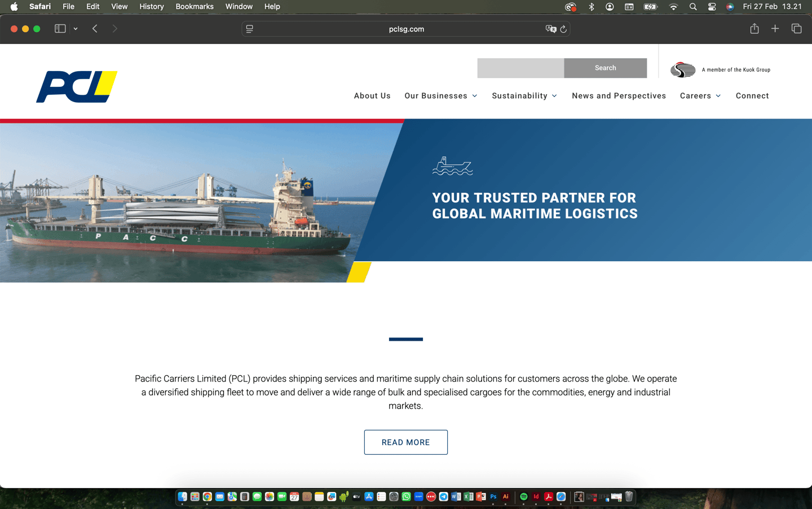
Task: Open a new tab with plus icon
Action: click(775, 29)
